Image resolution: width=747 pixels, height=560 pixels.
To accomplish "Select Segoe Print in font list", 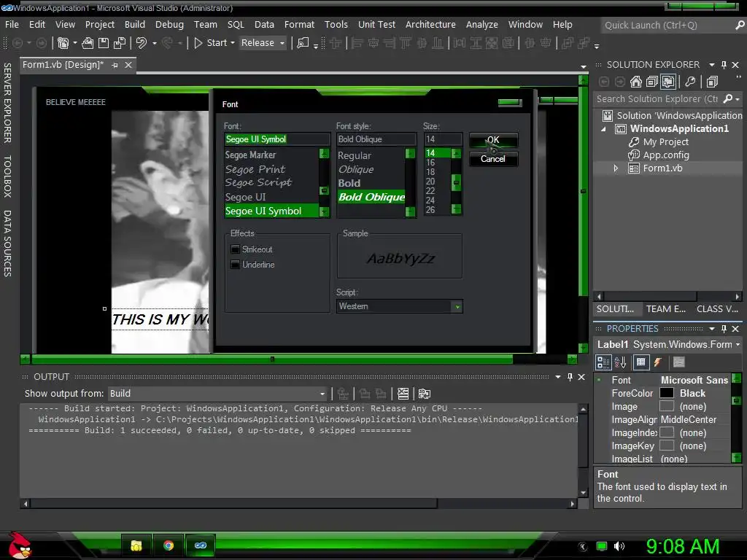I will pos(255,169).
